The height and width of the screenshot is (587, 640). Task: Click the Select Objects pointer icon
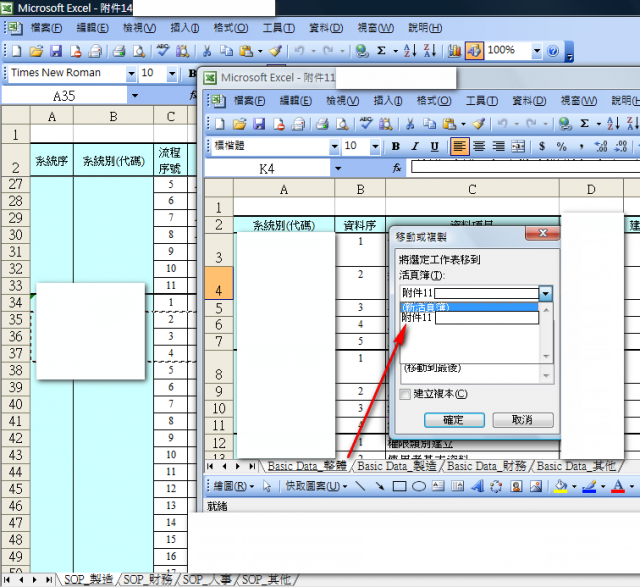(267, 486)
